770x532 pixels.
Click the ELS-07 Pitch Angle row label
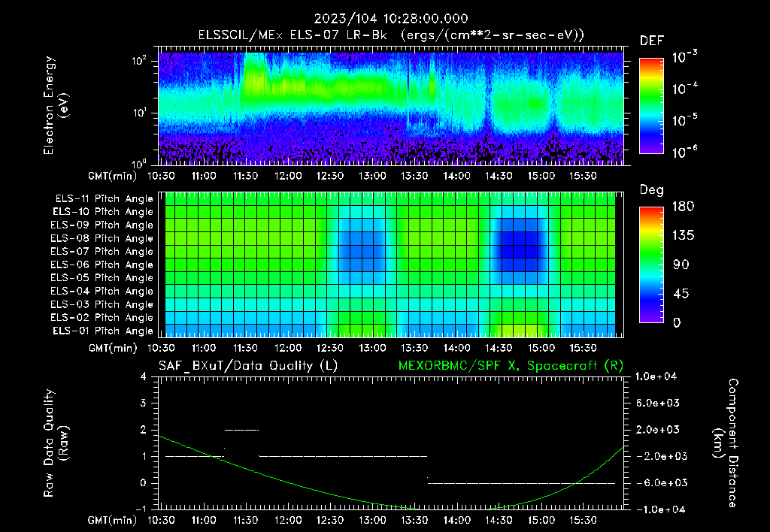point(102,251)
